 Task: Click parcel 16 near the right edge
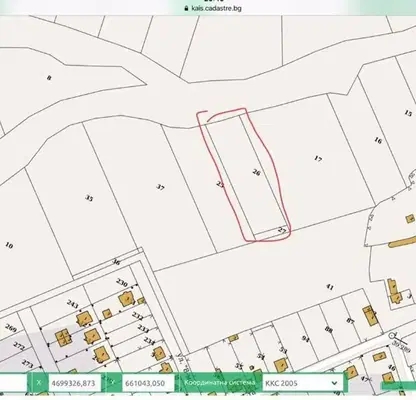click(x=377, y=140)
